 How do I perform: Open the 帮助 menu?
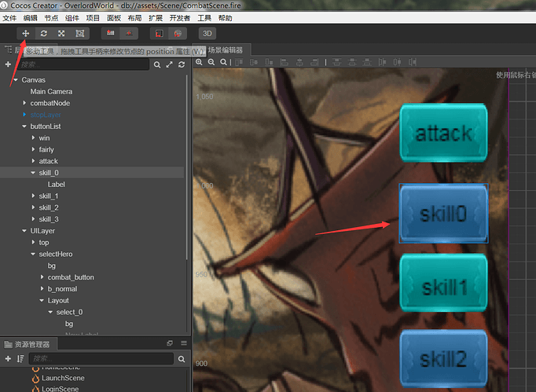tap(226, 18)
